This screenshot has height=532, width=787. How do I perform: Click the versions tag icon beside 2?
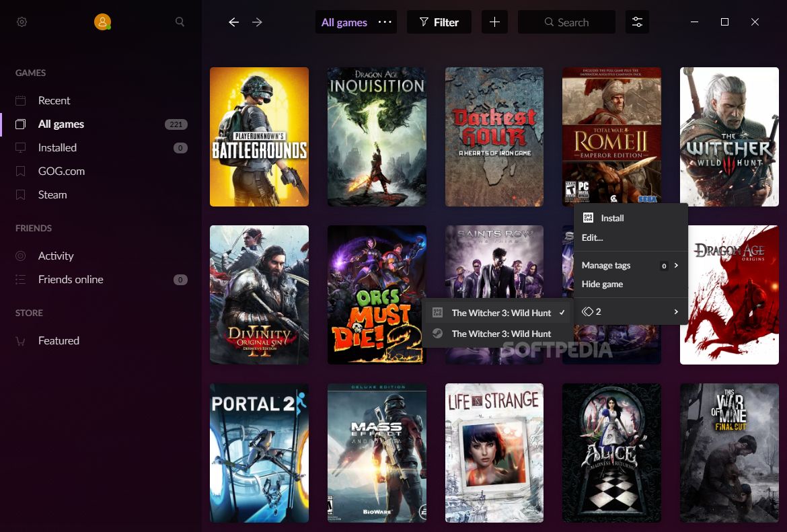(587, 311)
